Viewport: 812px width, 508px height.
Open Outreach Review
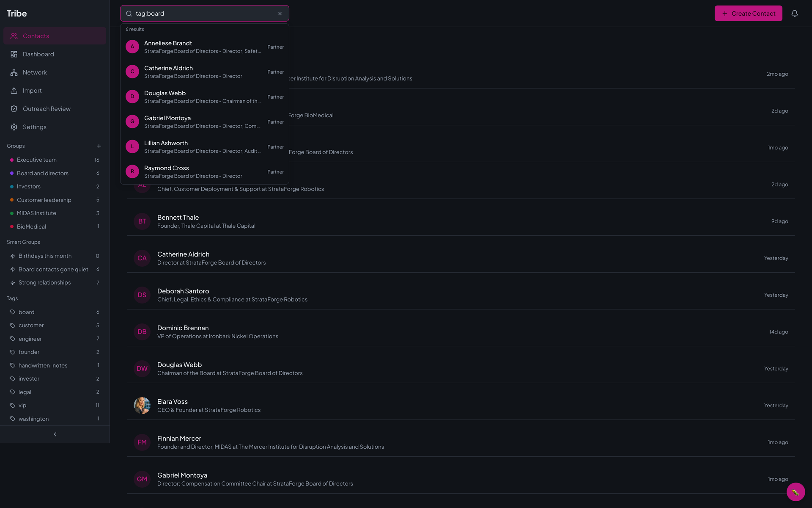click(x=55, y=109)
